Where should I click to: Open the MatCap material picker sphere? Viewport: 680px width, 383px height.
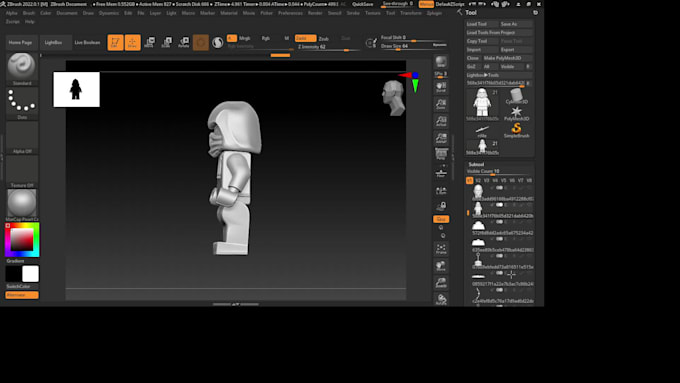click(22, 203)
